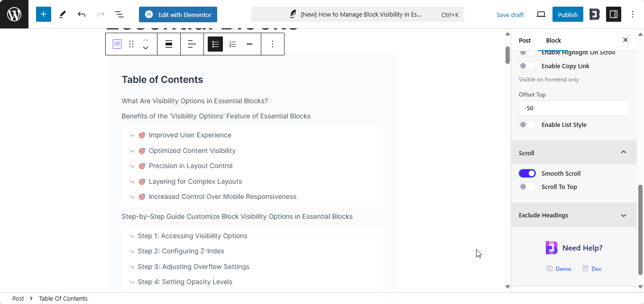Screen dimensions: 644x304
Task: Enable the Copy Link toggle
Action: pos(527,66)
